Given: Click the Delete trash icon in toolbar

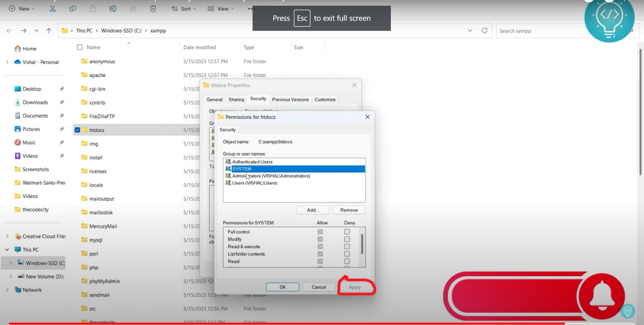Looking at the screenshot, I should coord(153,8).
